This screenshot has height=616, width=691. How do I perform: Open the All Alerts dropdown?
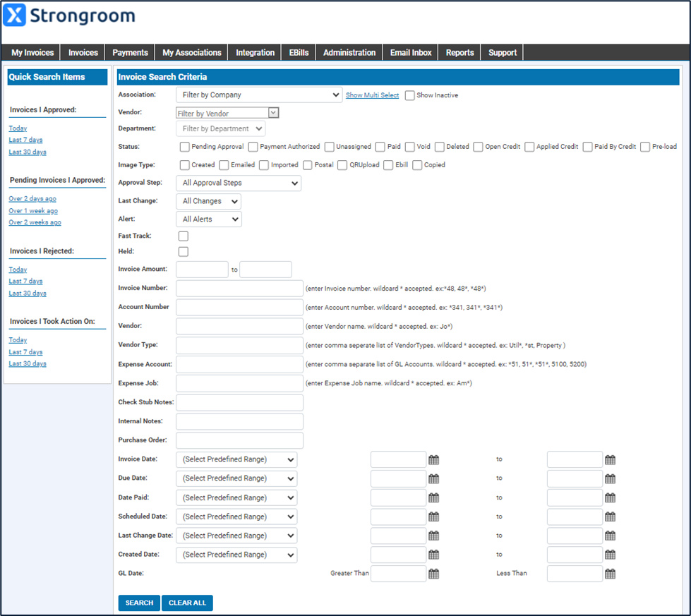[208, 219]
